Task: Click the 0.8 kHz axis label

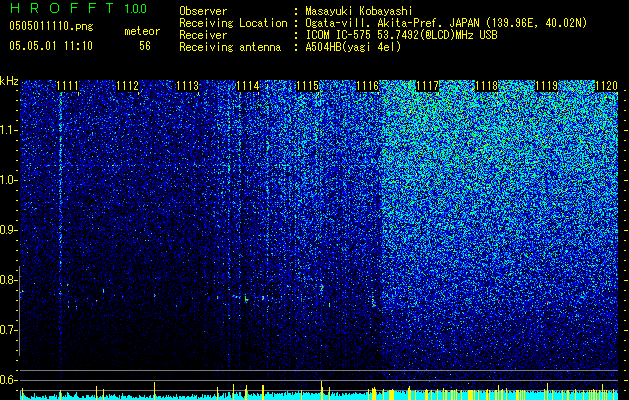Action: point(9,280)
